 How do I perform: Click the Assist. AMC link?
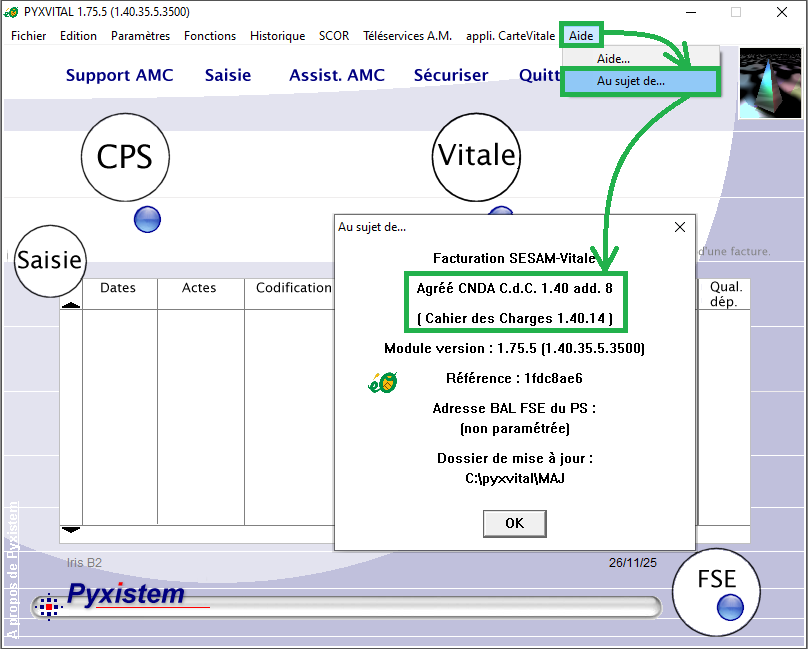point(337,75)
